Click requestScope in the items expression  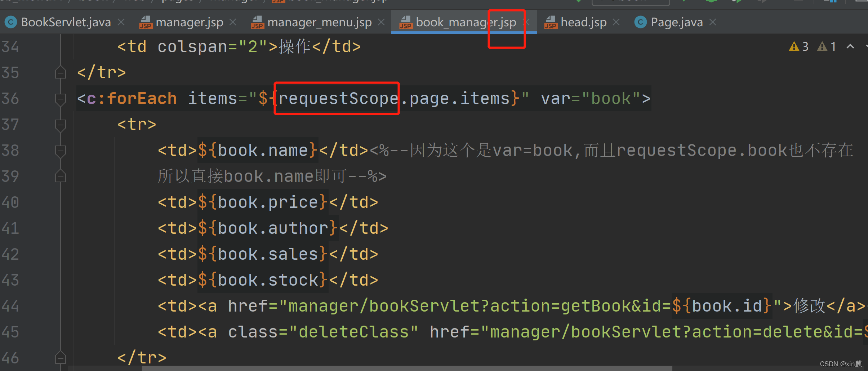(x=338, y=99)
